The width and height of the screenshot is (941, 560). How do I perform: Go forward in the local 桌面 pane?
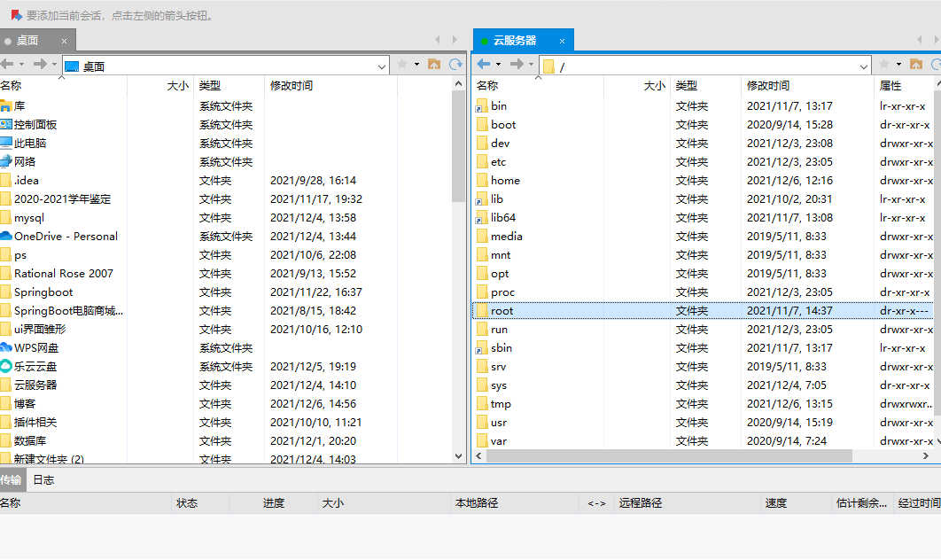40,64
